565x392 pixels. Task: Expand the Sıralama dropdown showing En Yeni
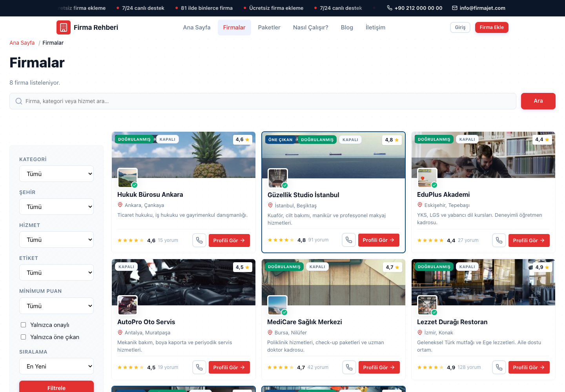(56, 366)
